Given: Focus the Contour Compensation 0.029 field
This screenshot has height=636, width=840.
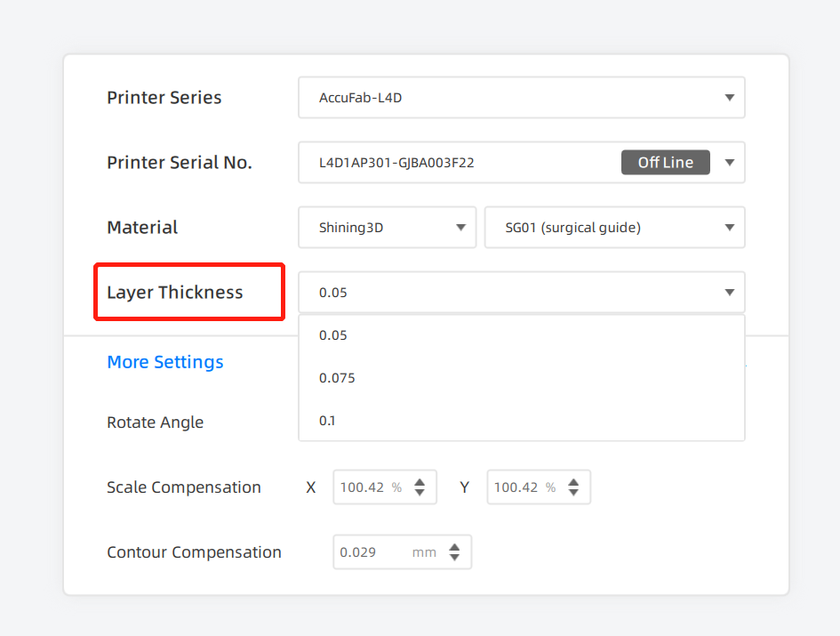Looking at the screenshot, I should (402, 551).
